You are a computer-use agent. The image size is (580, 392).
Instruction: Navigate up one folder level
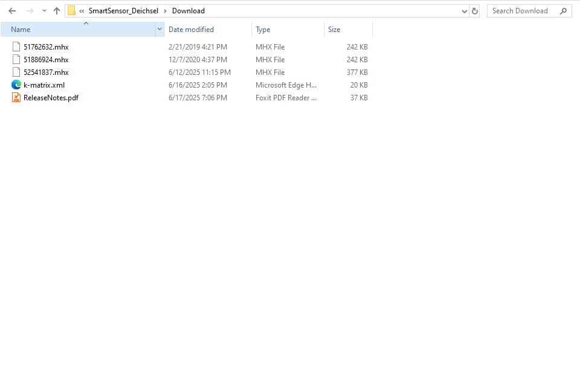(x=56, y=10)
